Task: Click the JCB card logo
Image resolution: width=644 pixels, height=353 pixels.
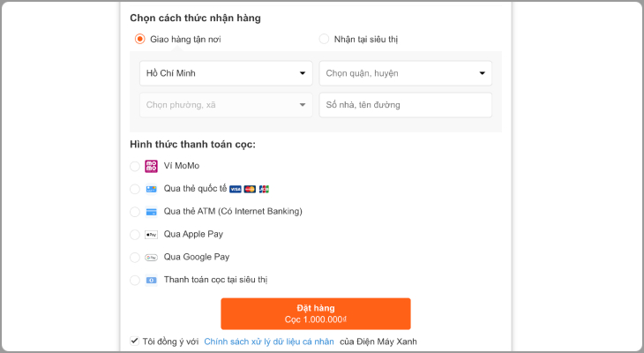Action: [x=264, y=189]
